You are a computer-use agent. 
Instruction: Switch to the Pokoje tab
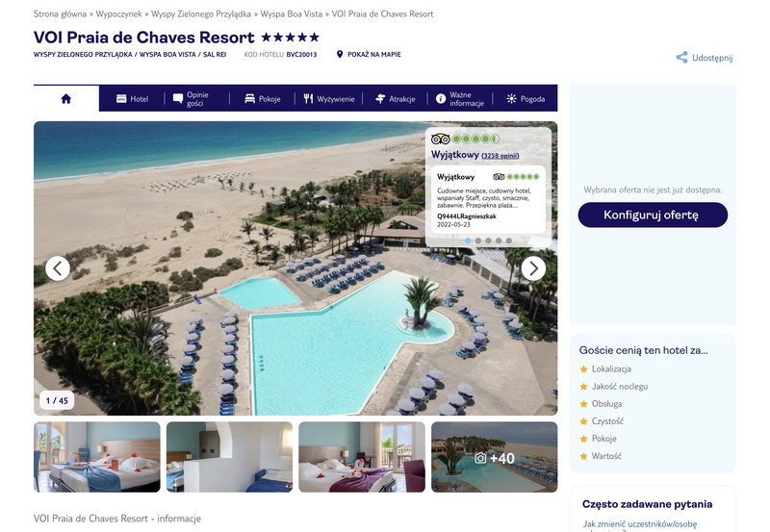point(262,99)
